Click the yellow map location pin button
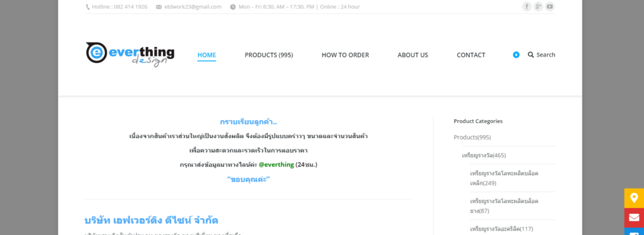The height and width of the screenshot is (235, 644). point(634,198)
